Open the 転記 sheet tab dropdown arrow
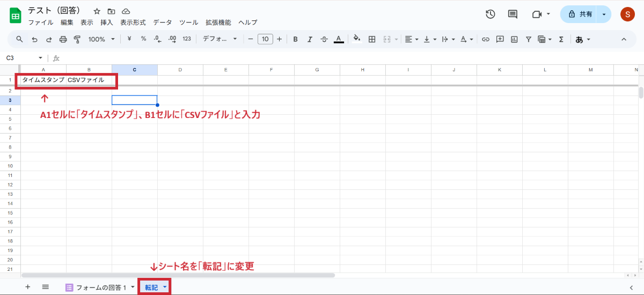This screenshot has height=295, width=644. (x=165, y=287)
